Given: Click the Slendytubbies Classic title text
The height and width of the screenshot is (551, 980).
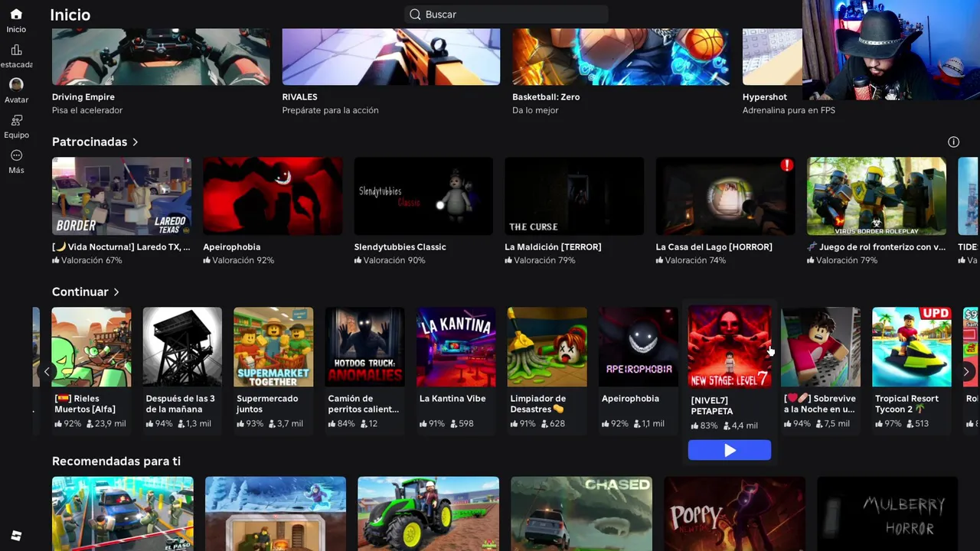Looking at the screenshot, I should 400,247.
